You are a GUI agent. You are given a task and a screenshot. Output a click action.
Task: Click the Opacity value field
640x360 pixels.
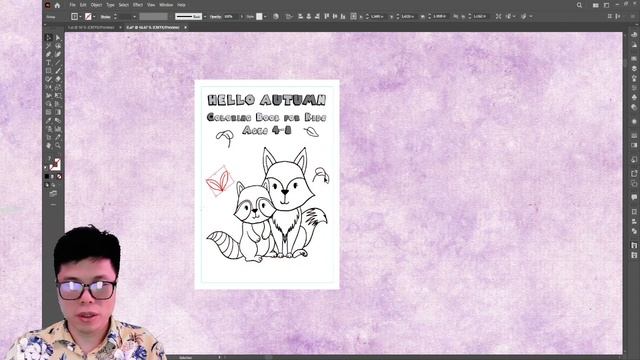pyautogui.click(x=231, y=16)
